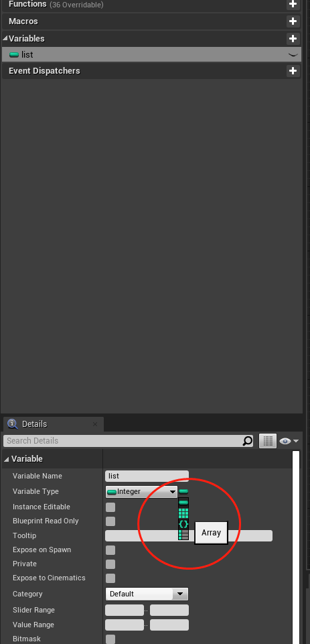Image resolution: width=310 pixels, height=644 pixels.
Task: Add a new macro with plus icon
Action: [293, 21]
